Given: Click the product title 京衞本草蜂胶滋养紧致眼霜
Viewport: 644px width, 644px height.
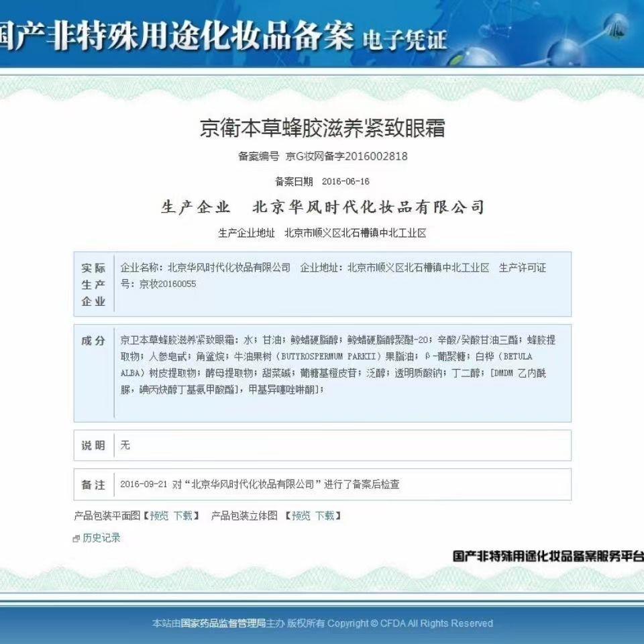Looking at the screenshot, I should click(x=323, y=127).
